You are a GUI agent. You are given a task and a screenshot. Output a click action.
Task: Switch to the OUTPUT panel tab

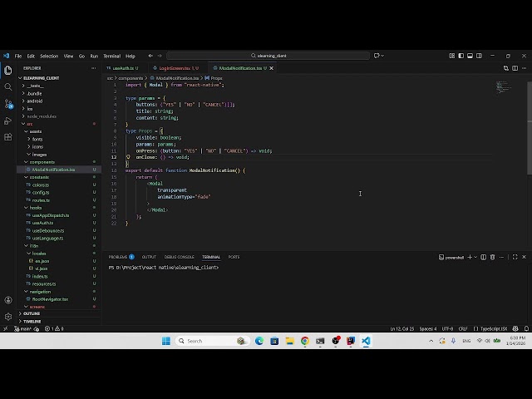pyautogui.click(x=149, y=257)
